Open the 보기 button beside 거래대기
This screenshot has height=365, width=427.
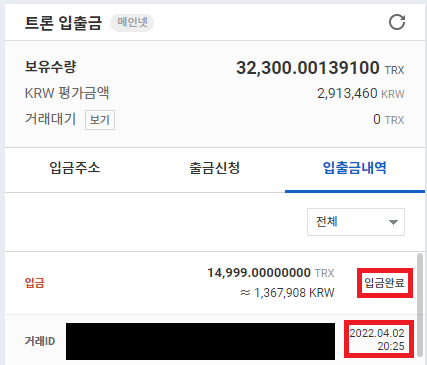(x=100, y=120)
